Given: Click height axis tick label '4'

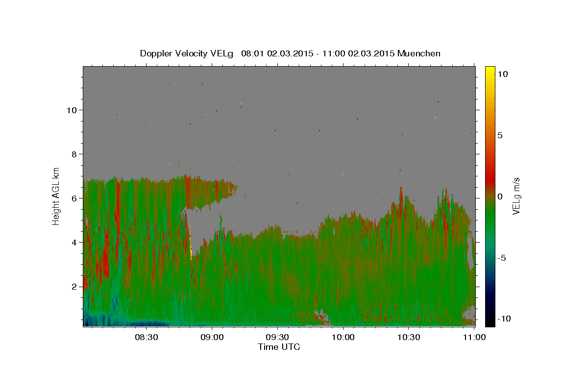Looking at the screenshot, I should pyautogui.click(x=74, y=243).
